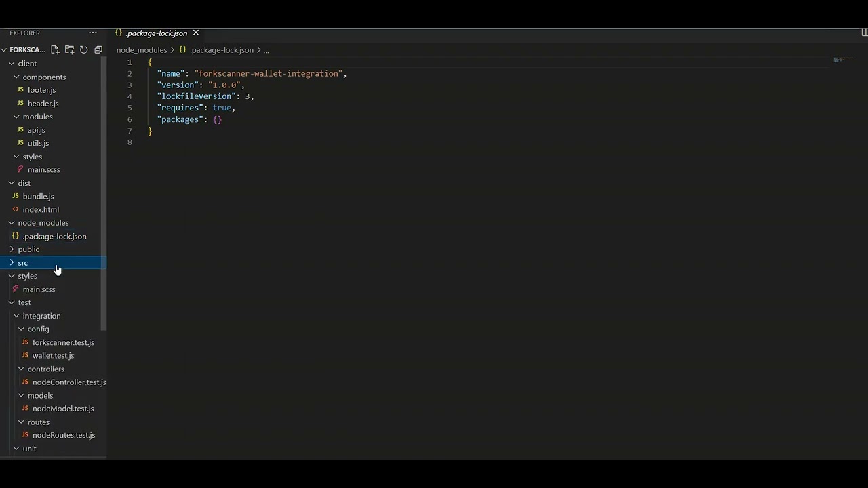Click line number 8 in the gutter
The image size is (868, 488).
pyautogui.click(x=130, y=142)
